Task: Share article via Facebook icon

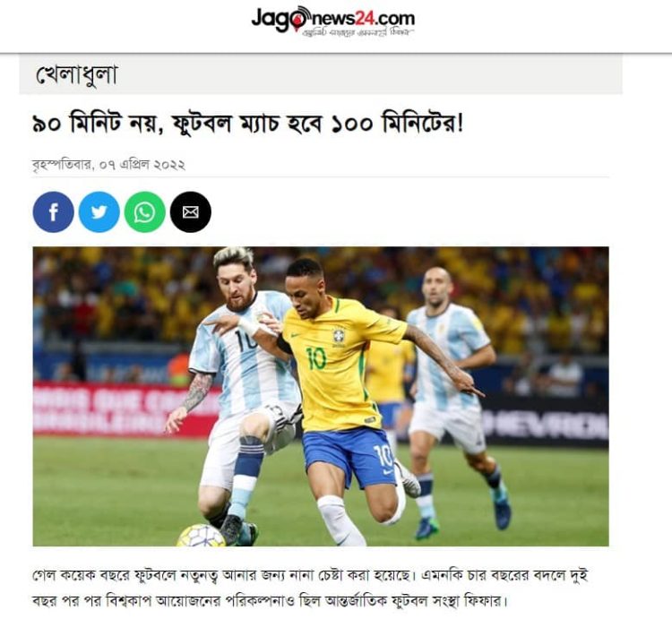Action: pyautogui.click(x=53, y=212)
